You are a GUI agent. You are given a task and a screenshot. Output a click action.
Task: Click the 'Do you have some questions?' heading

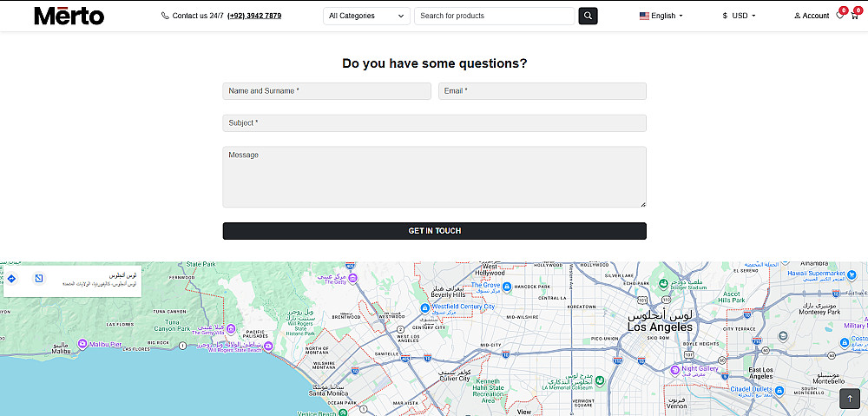pos(435,63)
